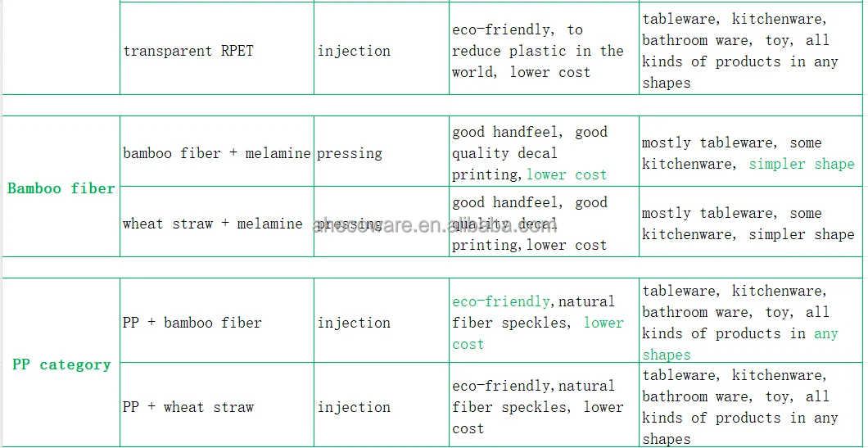Screen dimensions: 868x448
Task: Select the 'transparent RPET' cell
Action: [x=216, y=49]
